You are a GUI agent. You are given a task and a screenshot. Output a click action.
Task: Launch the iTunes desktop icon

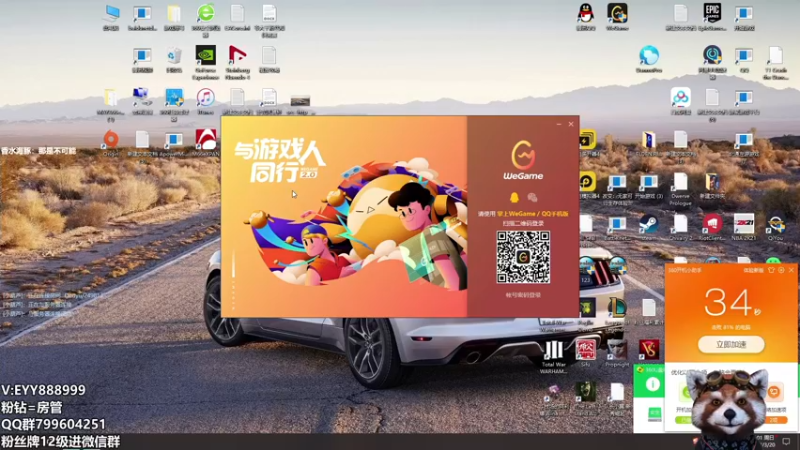206,101
